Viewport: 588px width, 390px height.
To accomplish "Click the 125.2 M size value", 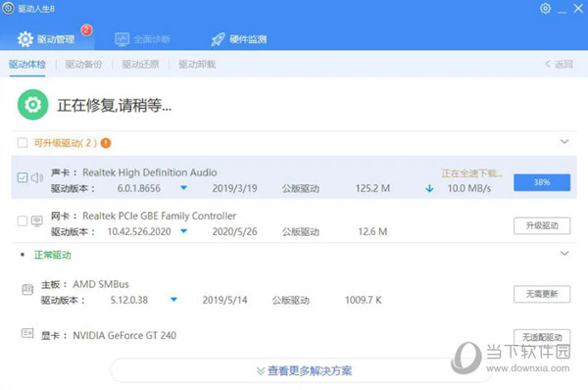I will 372,188.
